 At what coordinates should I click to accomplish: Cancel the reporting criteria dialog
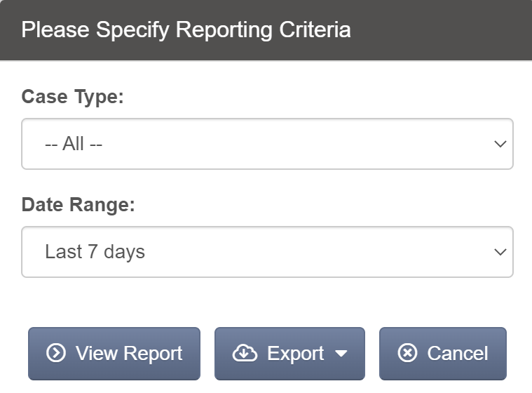pos(443,354)
